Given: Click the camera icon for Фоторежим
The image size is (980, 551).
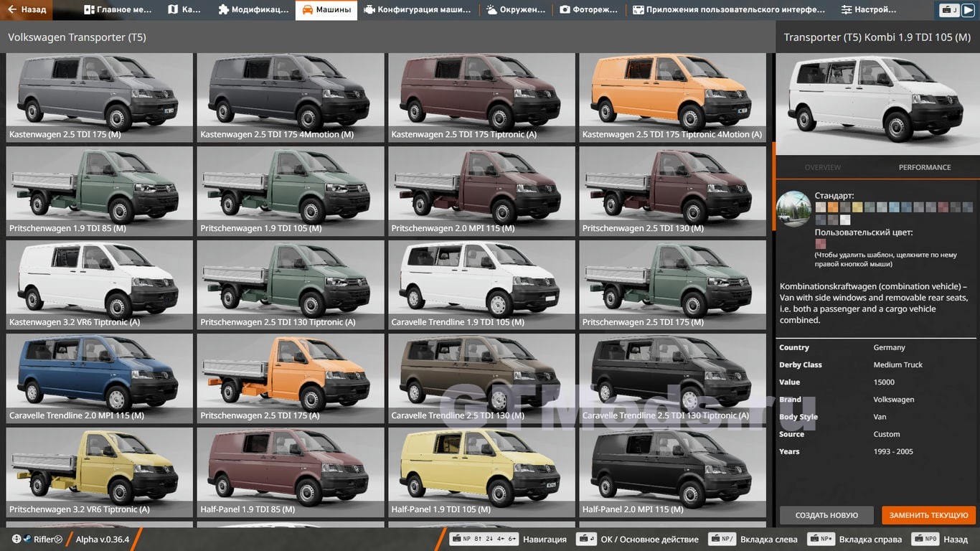Looking at the screenshot, I should tap(565, 10).
